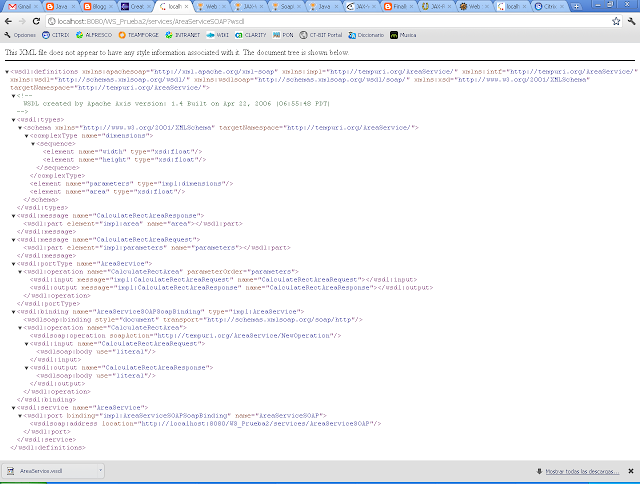Switch to the Creat tab
The height and width of the screenshot is (484, 640).
136,7
